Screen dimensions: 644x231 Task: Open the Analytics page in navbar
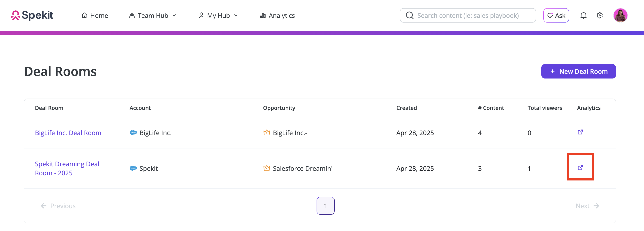click(x=277, y=16)
